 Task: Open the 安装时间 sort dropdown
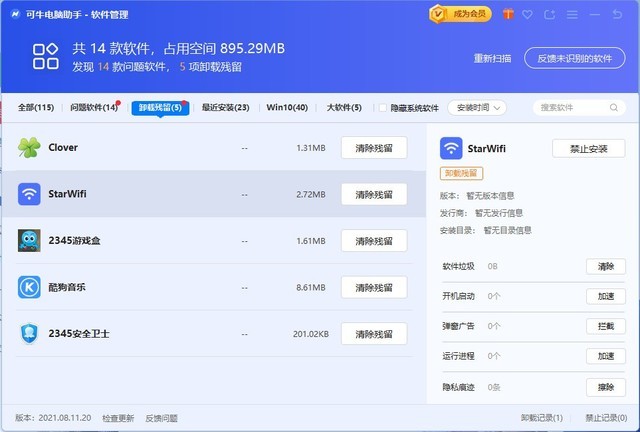[x=477, y=108]
